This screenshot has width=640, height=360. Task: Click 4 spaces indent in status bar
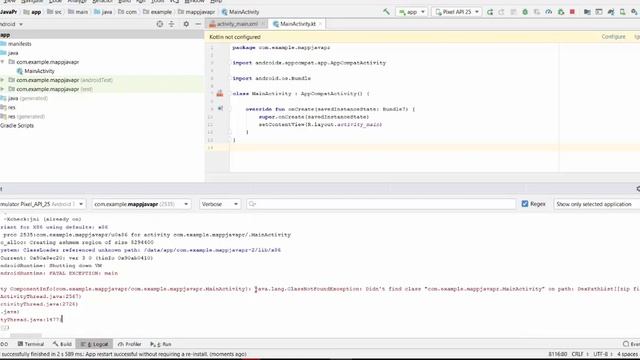click(x=627, y=354)
